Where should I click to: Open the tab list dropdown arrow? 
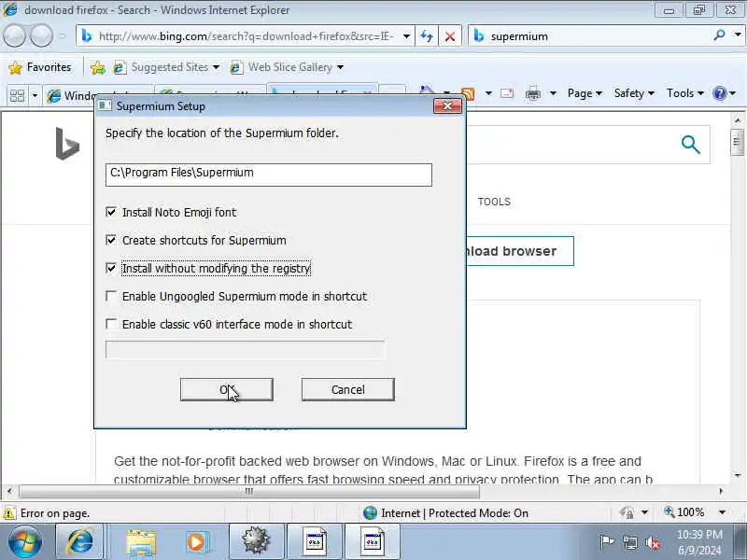click(x=35, y=96)
